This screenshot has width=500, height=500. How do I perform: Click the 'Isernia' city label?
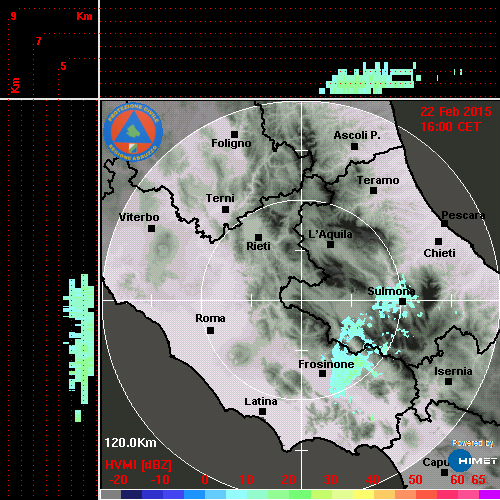point(453,371)
